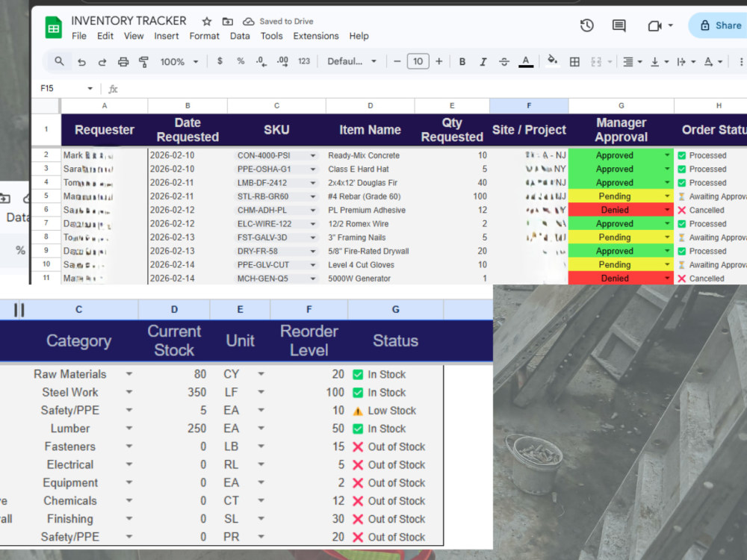Click Processed checkbox for Ready-Mix Concrete row

click(682, 155)
